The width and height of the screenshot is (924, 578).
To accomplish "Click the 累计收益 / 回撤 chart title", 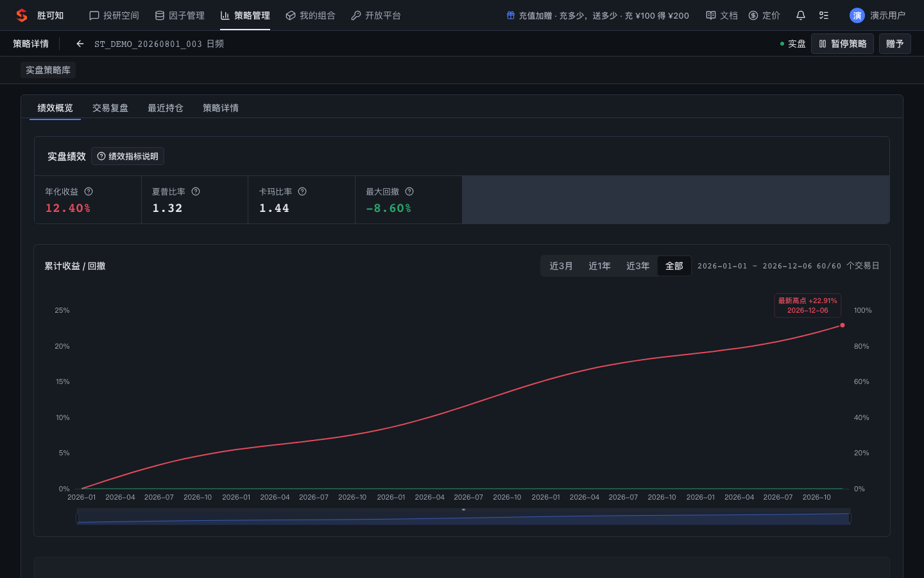I will coord(75,266).
